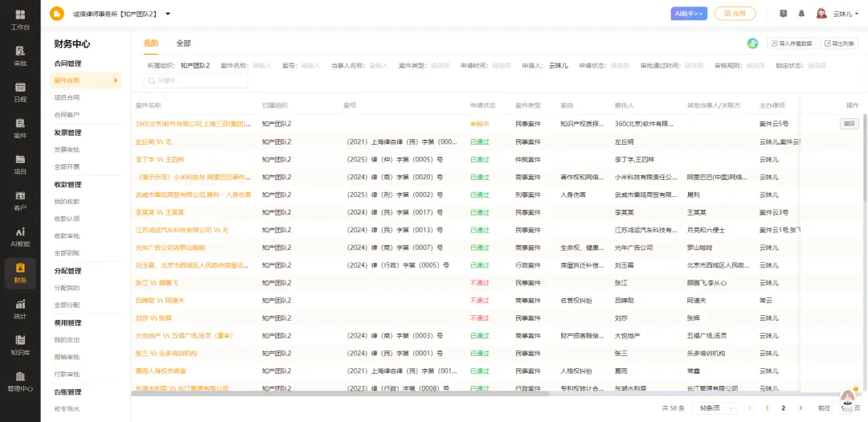Open the AI智能 sidebar module

click(20, 236)
